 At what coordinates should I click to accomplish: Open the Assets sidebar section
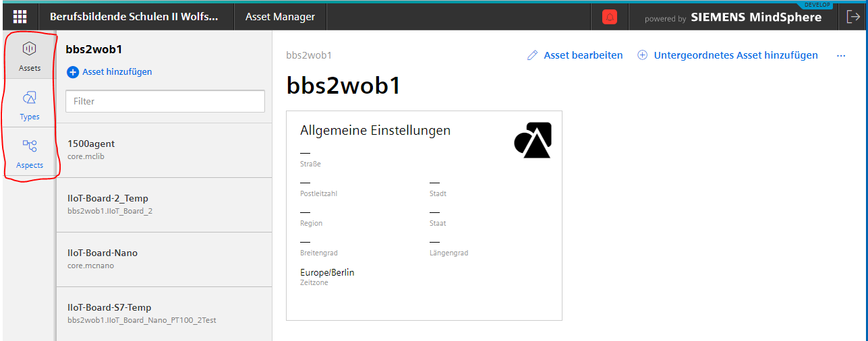click(30, 55)
